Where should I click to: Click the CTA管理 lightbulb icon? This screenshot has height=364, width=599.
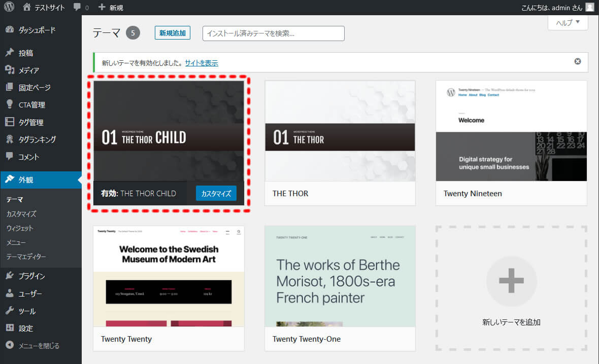(x=10, y=104)
